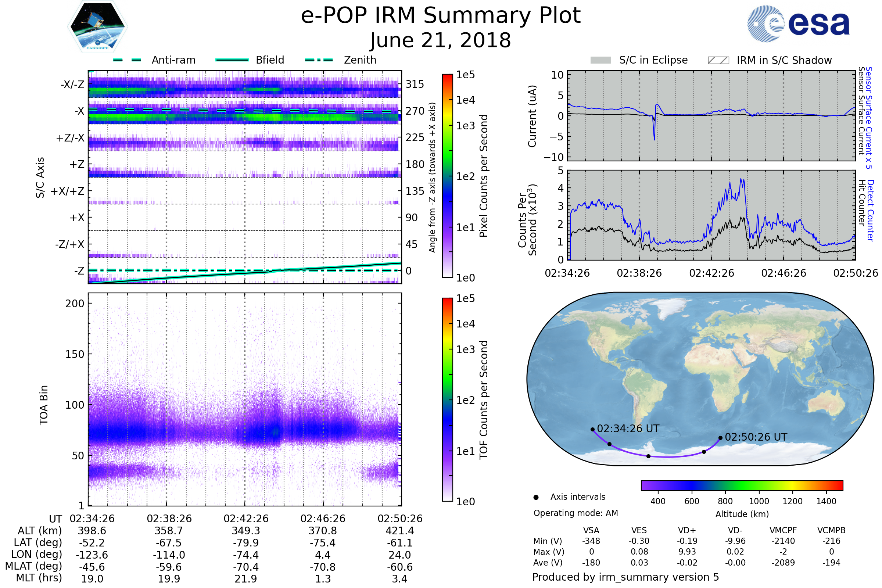The image size is (882, 588).
Task: Click the TOA Bin axis label
Action: click(x=43, y=405)
